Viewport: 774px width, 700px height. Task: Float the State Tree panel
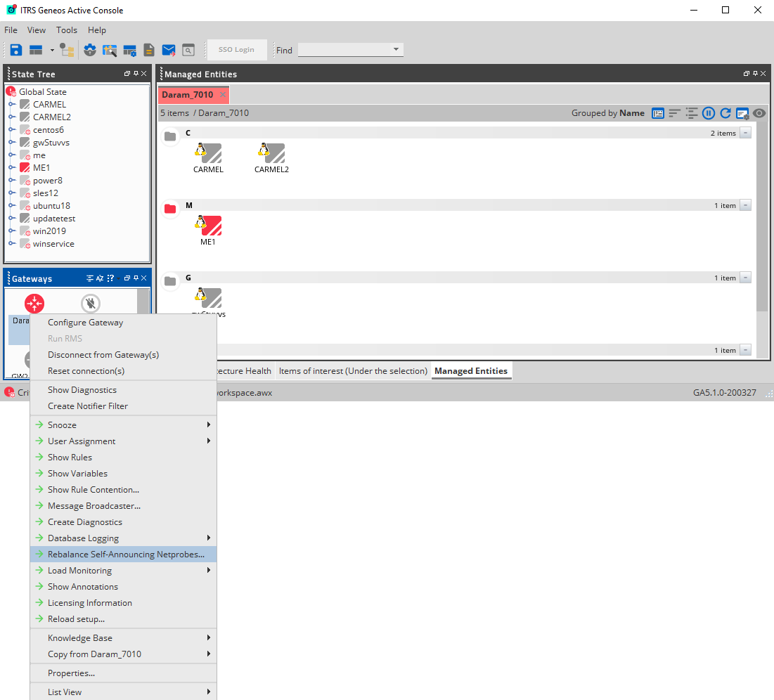[127, 74]
